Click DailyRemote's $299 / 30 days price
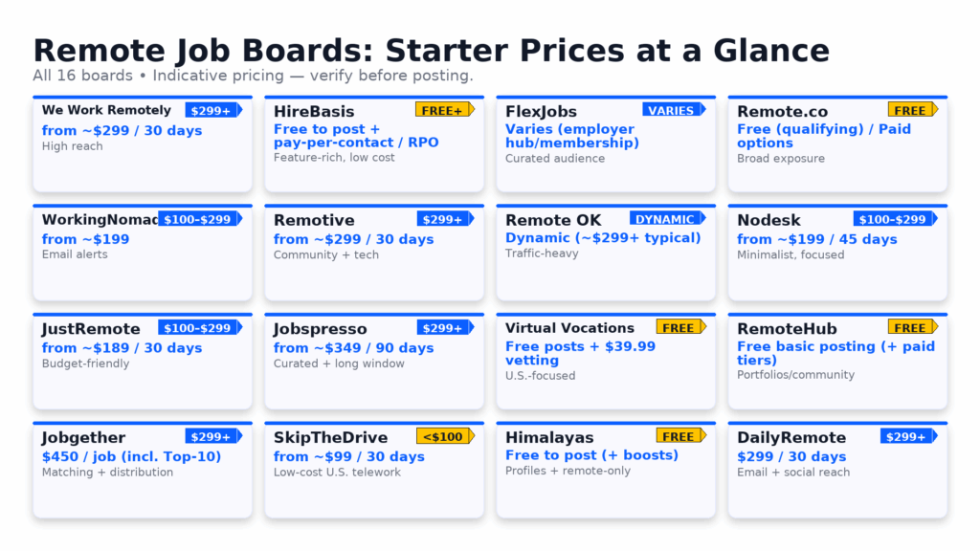 coord(791,456)
